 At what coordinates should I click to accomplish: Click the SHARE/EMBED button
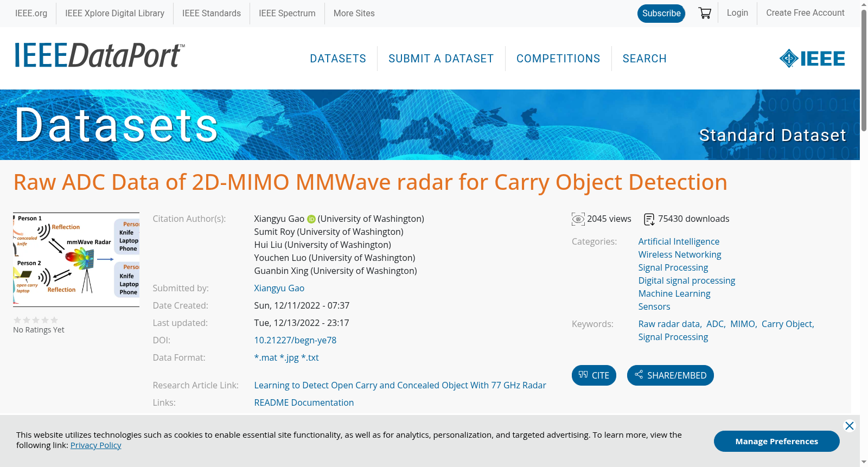coord(671,375)
